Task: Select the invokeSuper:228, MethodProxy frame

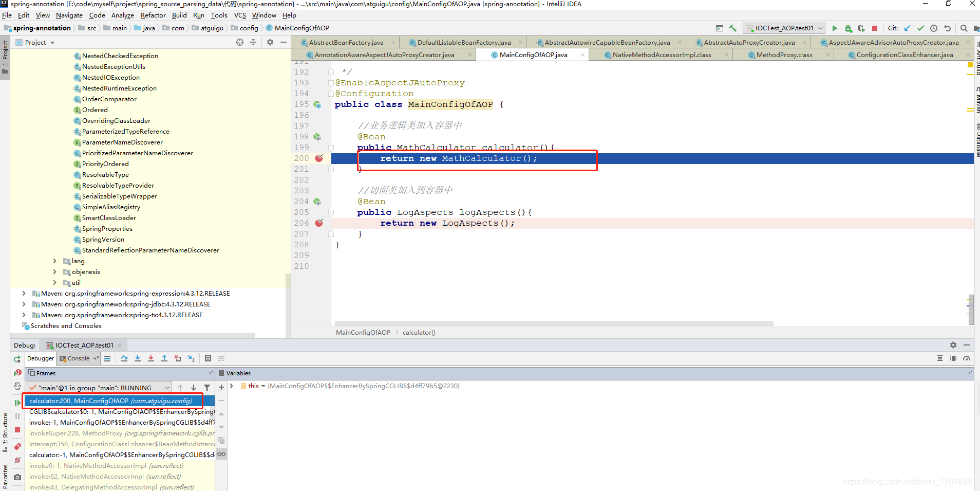Action: (x=121, y=433)
